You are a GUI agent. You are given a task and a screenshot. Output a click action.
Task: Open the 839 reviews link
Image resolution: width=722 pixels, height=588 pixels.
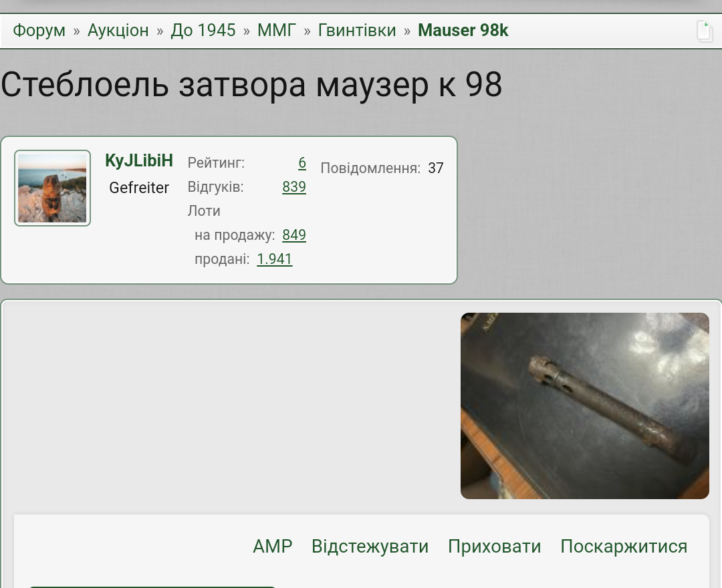click(x=293, y=187)
